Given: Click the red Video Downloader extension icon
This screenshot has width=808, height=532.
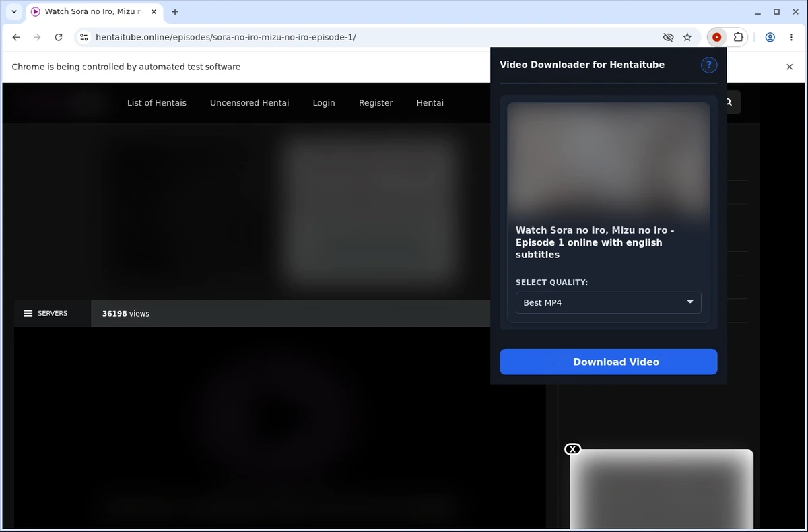Looking at the screenshot, I should (716, 37).
